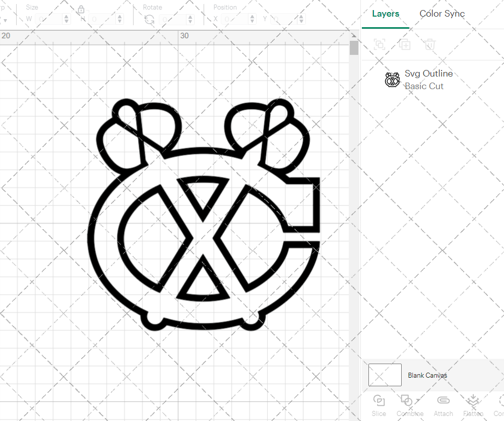Click the Height stepper arrows
The height and width of the screenshot is (421, 504).
[x=119, y=19]
